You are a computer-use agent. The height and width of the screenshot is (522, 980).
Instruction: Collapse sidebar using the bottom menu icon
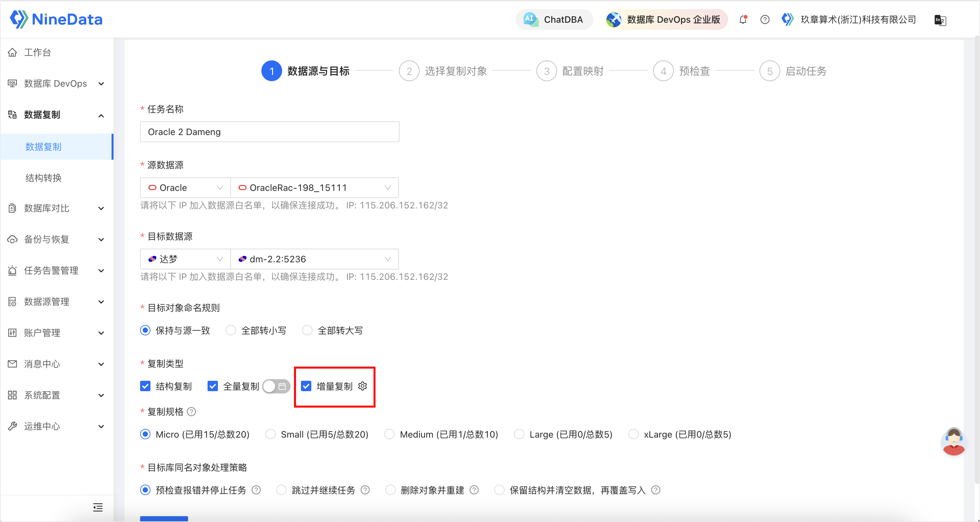pyautogui.click(x=98, y=507)
